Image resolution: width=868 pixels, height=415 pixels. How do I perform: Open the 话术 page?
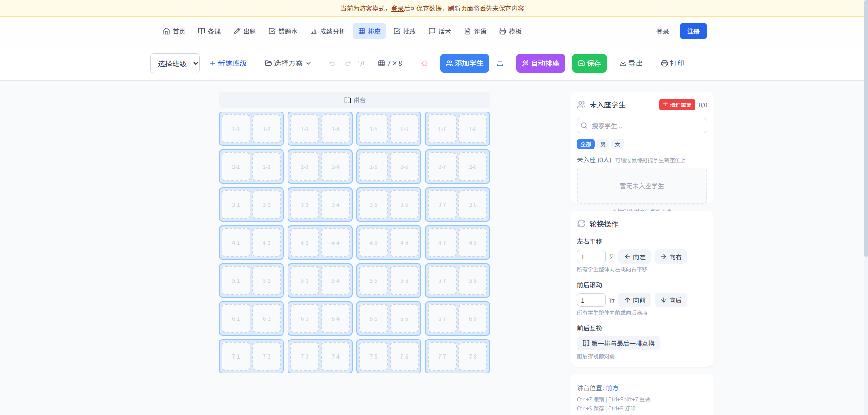(x=440, y=31)
